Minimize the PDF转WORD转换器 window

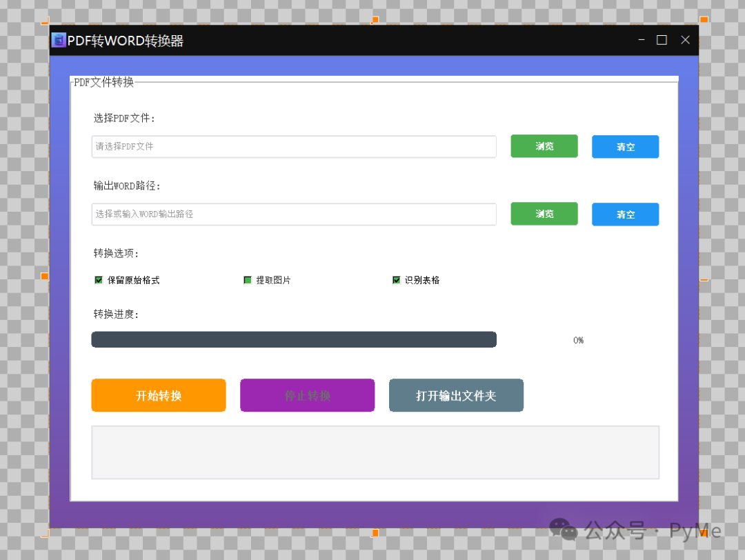point(642,40)
